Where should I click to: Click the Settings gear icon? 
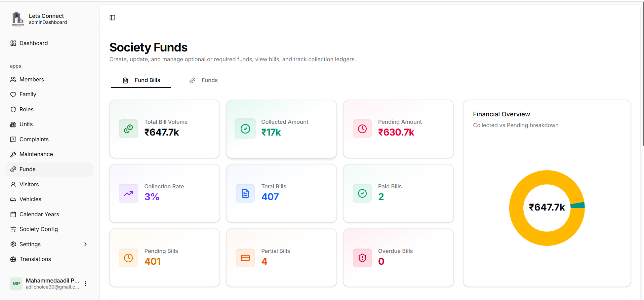tap(13, 244)
